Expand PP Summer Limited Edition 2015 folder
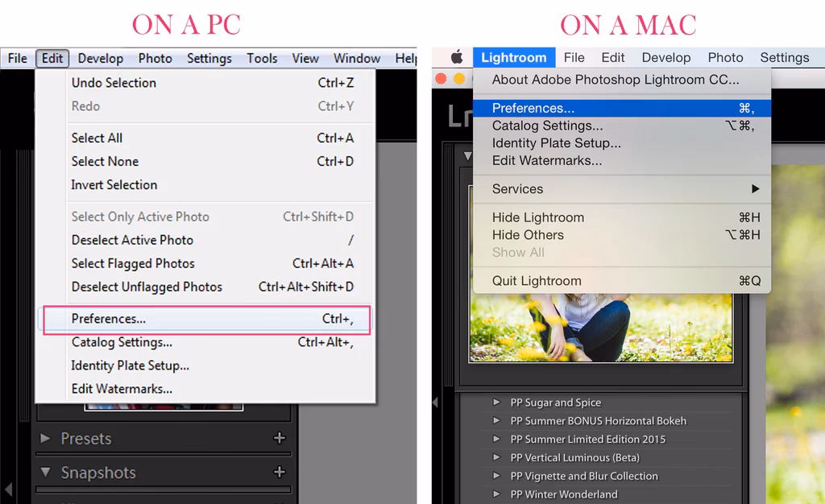825x504 pixels. click(x=496, y=439)
